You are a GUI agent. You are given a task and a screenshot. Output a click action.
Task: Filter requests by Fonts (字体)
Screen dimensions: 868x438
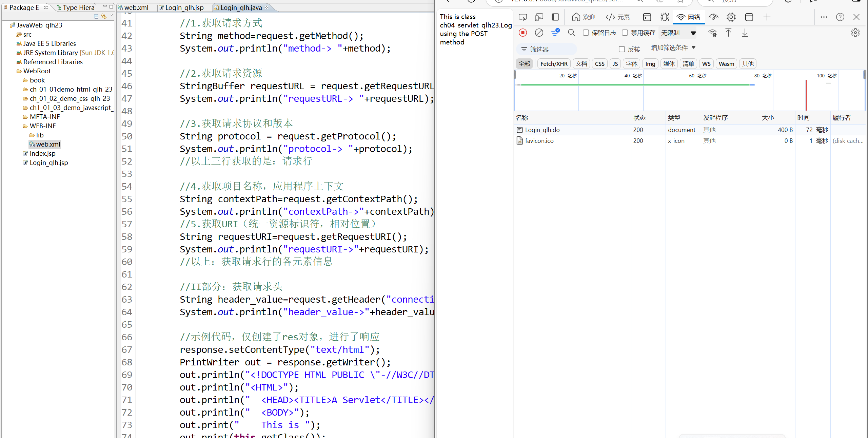(631, 64)
